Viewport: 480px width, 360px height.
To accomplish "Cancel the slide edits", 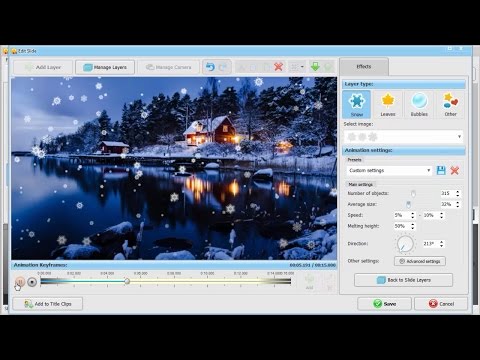I will coord(441,304).
